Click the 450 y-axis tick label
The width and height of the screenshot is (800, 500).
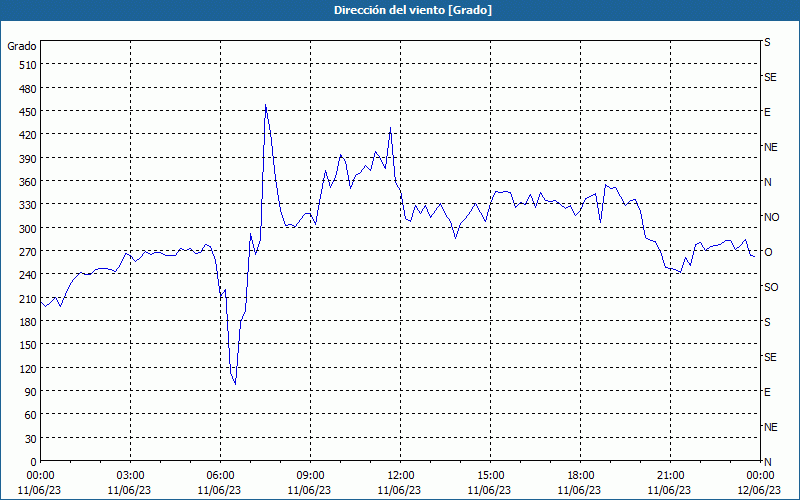28,111
